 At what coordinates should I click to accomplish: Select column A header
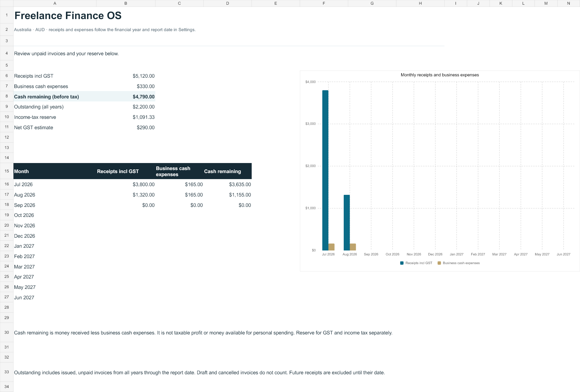[x=55, y=3]
